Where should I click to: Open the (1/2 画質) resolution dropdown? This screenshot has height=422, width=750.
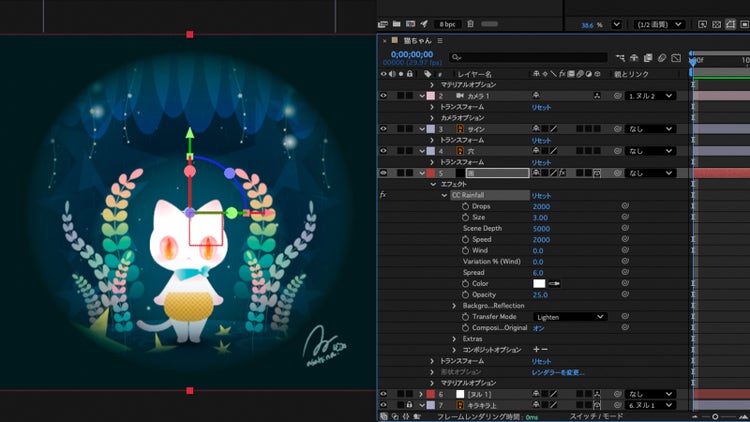pyautogui.click(x=659, y=24)
